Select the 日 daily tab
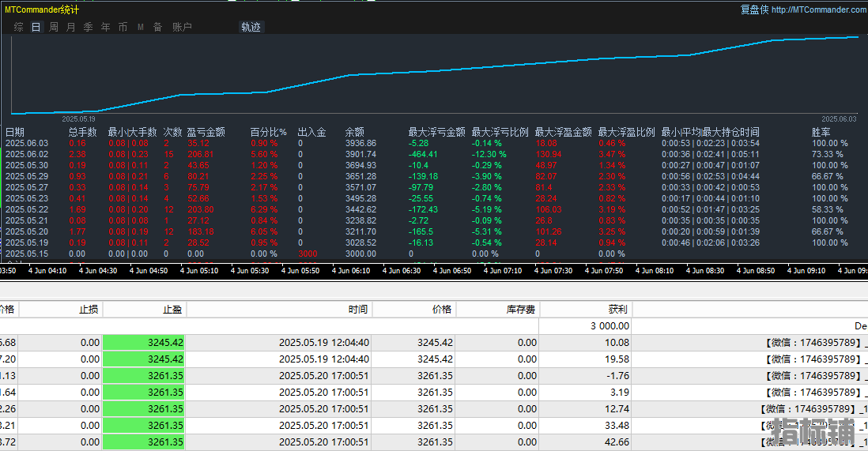 pos(36,27)
